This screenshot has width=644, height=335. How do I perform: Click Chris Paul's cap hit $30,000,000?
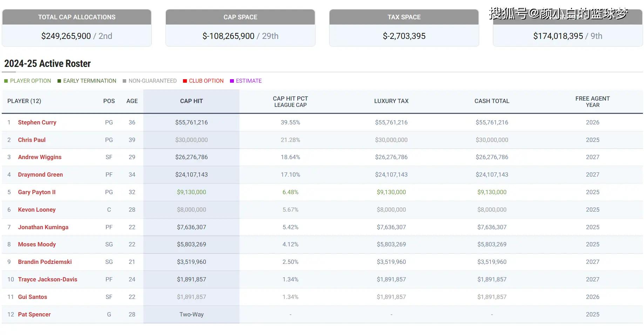191,140
